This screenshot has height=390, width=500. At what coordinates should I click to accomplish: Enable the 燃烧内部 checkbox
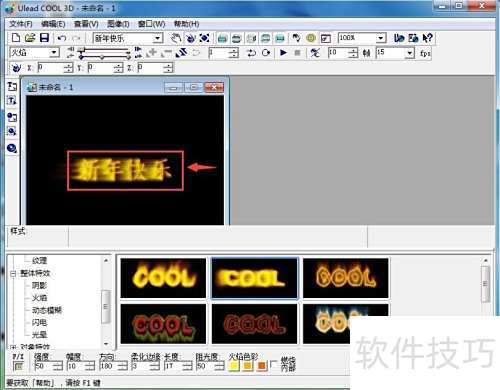273,364
